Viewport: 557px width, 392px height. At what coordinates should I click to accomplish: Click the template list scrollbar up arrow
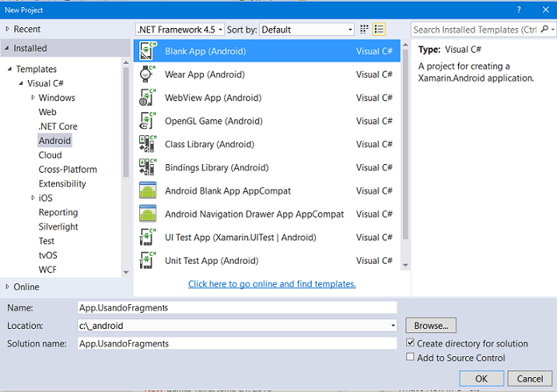[x=405, y=45]
